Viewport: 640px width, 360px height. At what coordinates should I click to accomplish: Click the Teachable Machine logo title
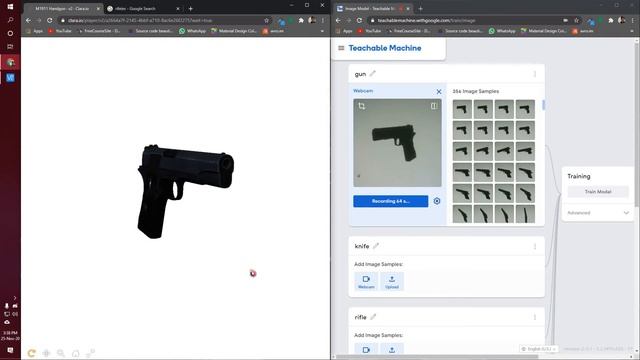click(385, 48)
